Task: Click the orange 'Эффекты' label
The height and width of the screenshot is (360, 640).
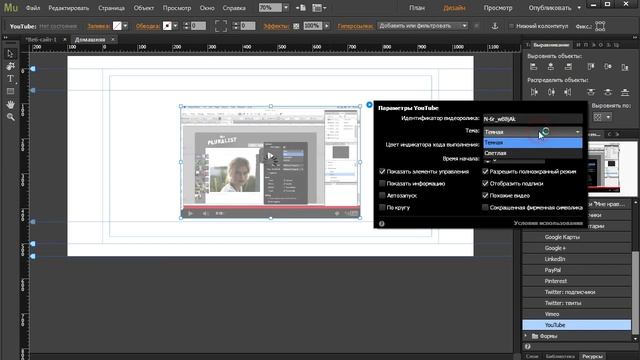Action: [276, 26]
